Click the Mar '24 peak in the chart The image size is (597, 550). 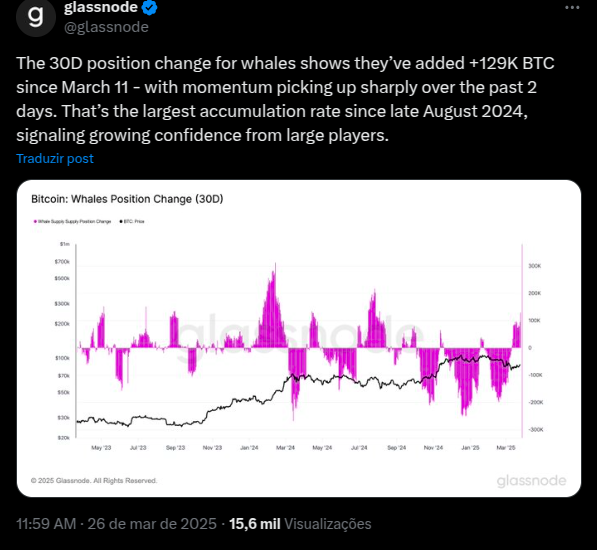pos(275,266)
